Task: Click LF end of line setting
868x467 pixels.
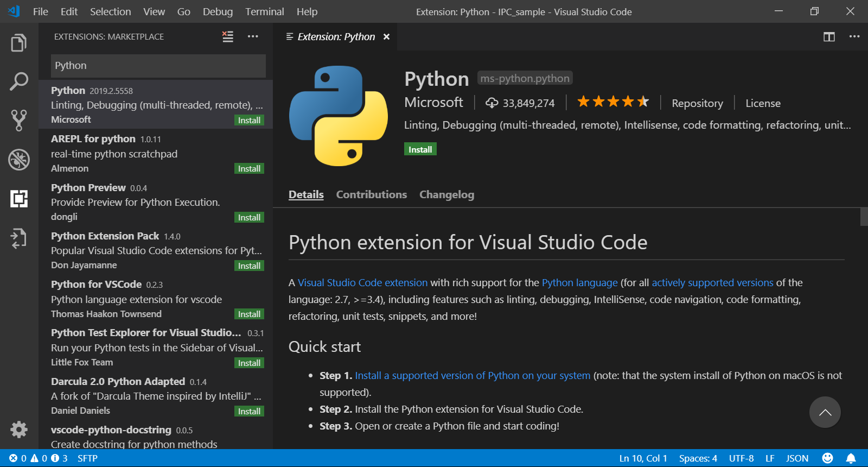Action: pos(770,458)
